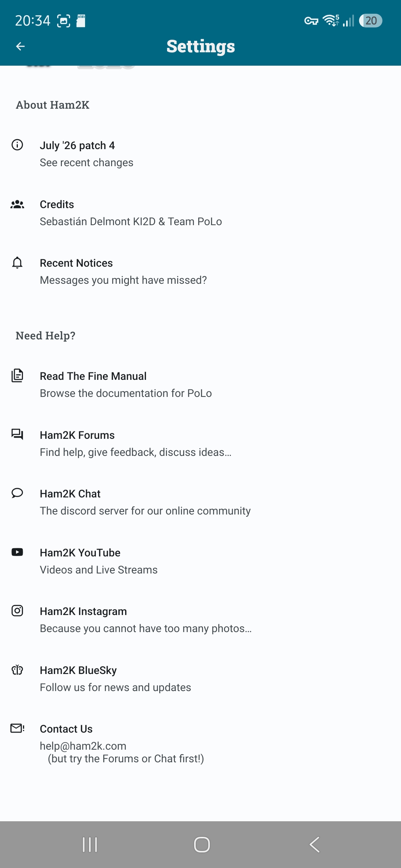
Task: Join the Ham2K Chat discord server
Action: 200,502
